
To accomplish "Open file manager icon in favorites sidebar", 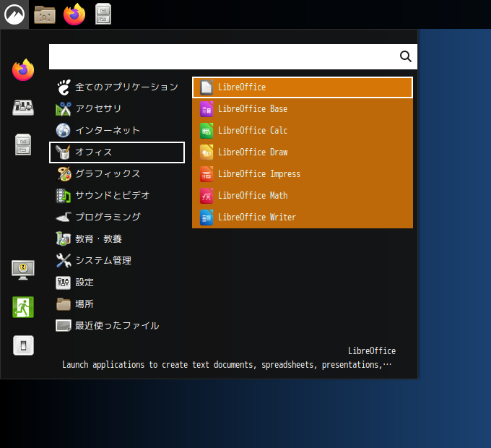I will pos(23,145).
